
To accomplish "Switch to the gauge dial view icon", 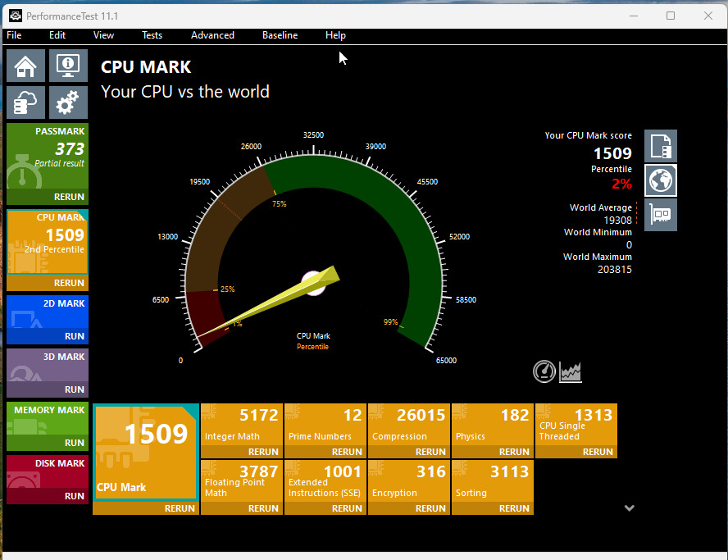I will coord(544,371).
